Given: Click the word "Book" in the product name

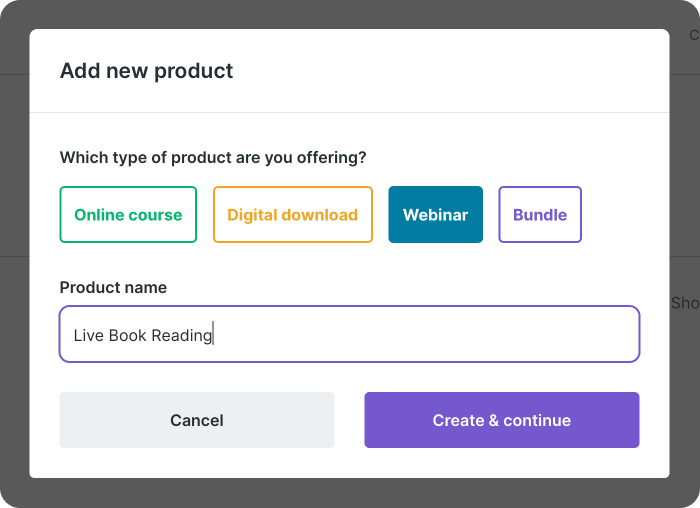Looking at the screenshot, I should 127,336.
